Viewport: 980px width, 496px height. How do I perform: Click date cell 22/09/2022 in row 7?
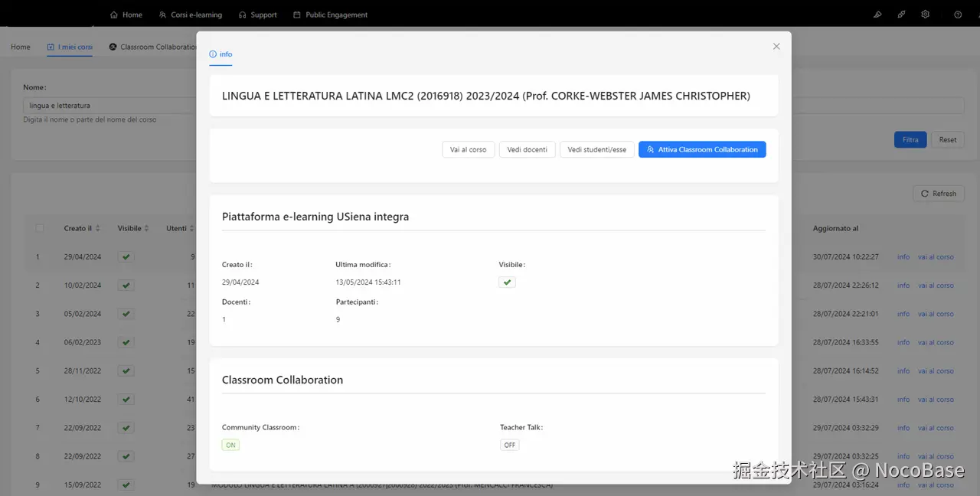pyautogui.click(x=83, y=428)
